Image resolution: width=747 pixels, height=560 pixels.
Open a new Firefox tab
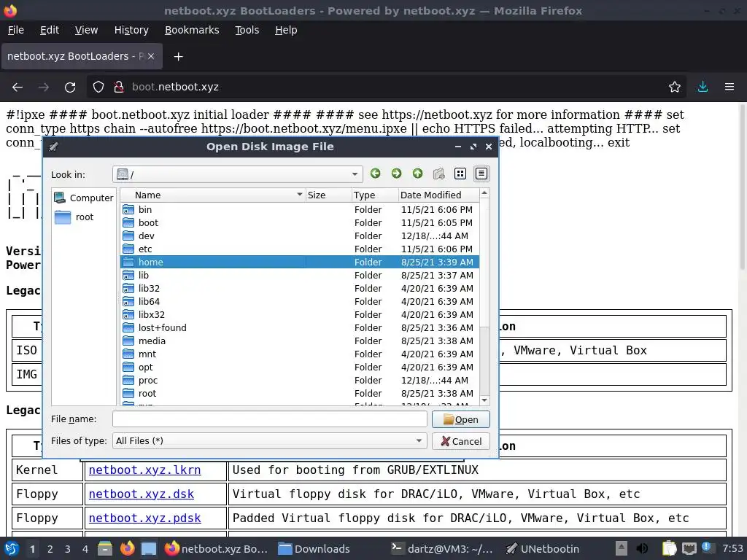coord(178,57)
